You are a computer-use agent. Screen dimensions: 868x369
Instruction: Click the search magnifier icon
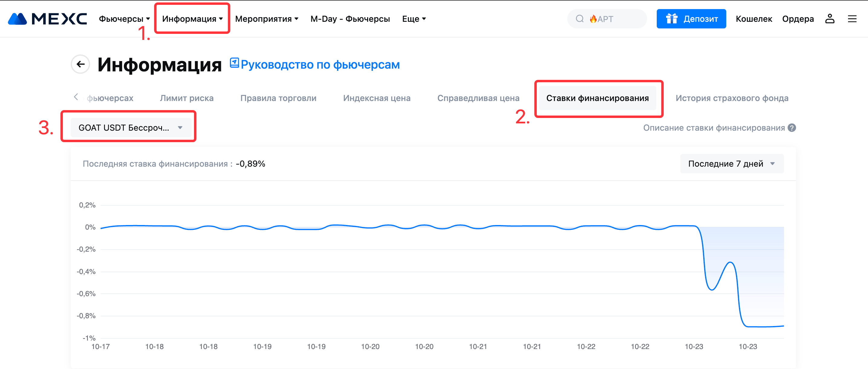pyautogui.click(x=580, y=19)
